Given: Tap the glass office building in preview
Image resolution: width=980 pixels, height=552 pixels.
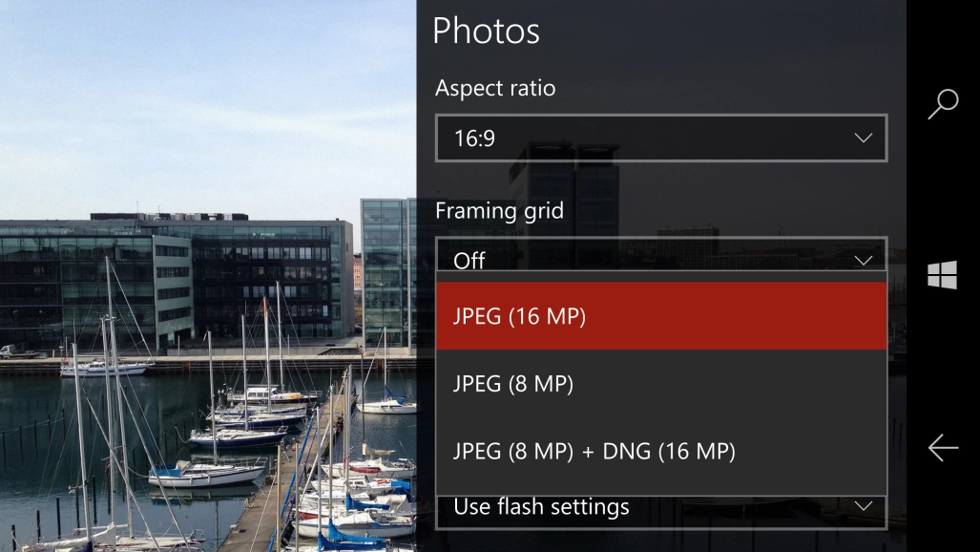Looking at the screenshot, I should [175, 282].
